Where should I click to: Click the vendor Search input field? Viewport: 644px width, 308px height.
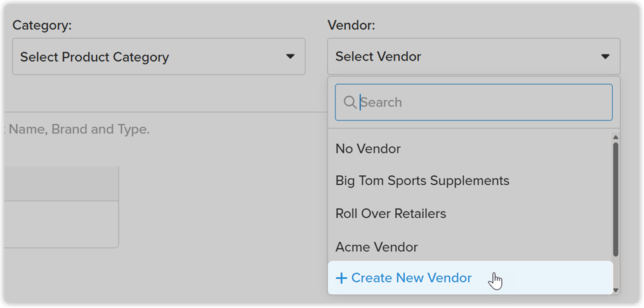473,102
